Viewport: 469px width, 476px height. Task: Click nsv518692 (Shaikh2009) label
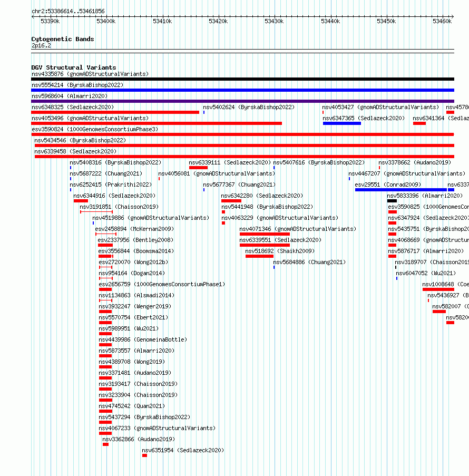click(280, 251)
